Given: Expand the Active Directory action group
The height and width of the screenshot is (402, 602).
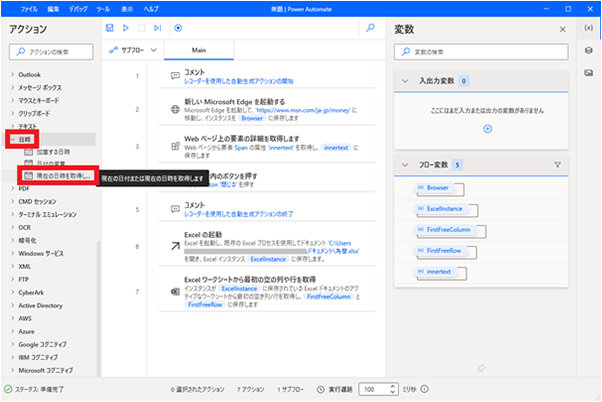Looking at the screenshot, I should [13, 306].
